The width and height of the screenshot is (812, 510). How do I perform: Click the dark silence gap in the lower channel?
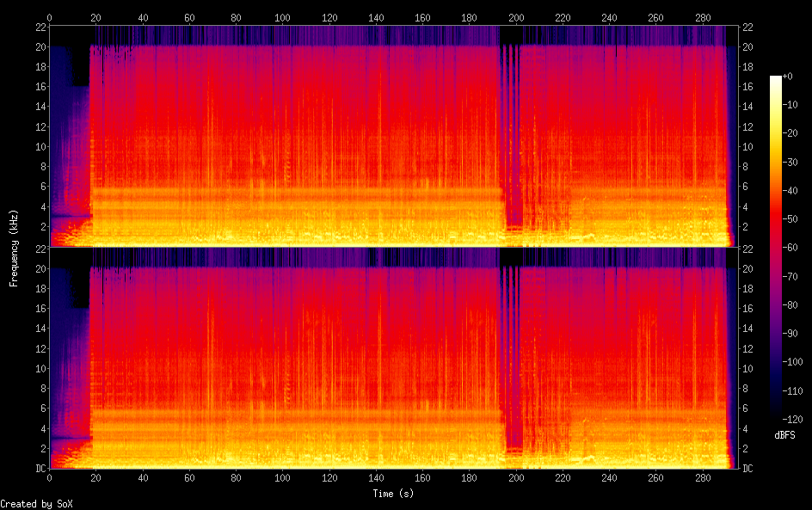point(511,353)
